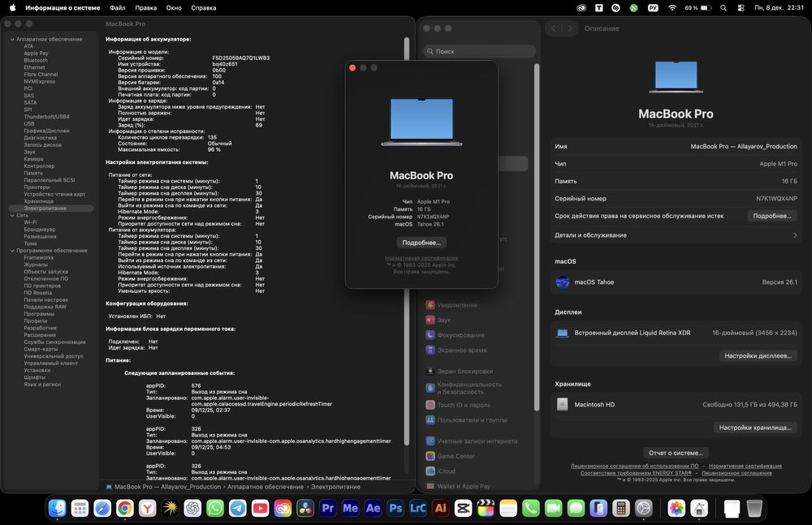Launch DaVinci Resolve from the Dock
The image size is (812, 525).
coord(305,509)
